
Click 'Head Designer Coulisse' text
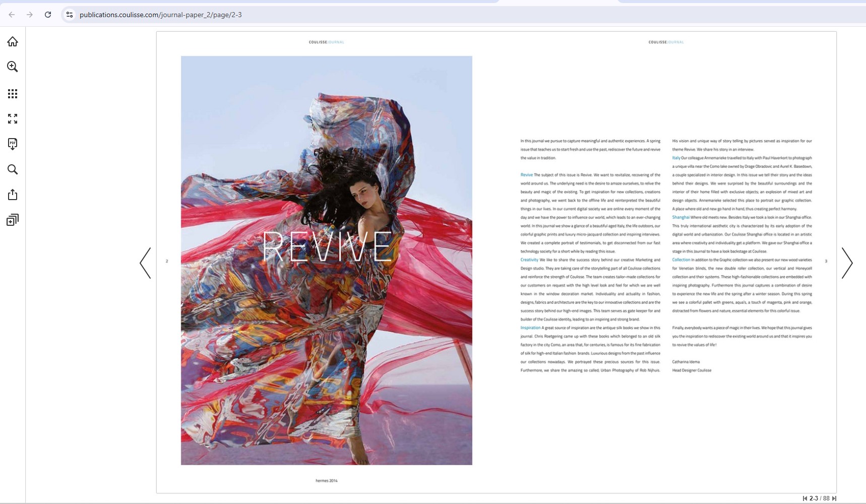click(692, 370)
